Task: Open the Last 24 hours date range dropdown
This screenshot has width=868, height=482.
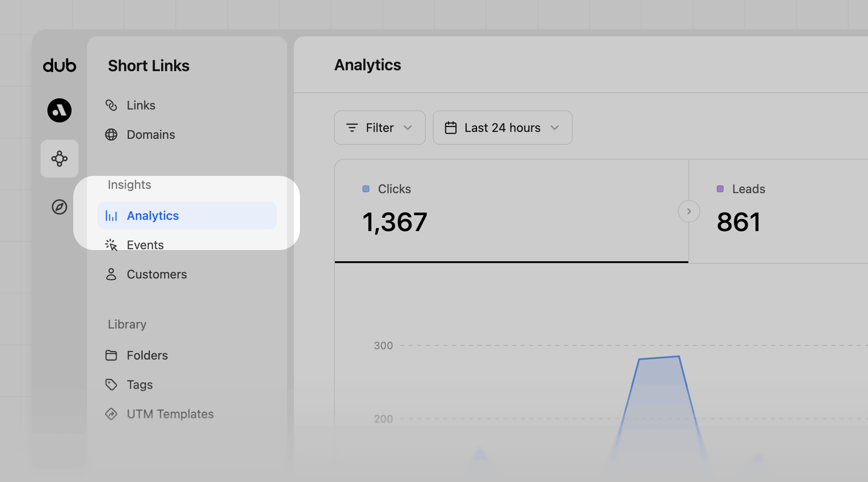Action: (503, 128)
